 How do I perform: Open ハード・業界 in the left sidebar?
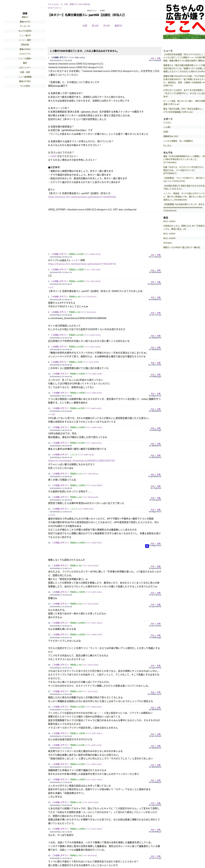tap(25, 40)
